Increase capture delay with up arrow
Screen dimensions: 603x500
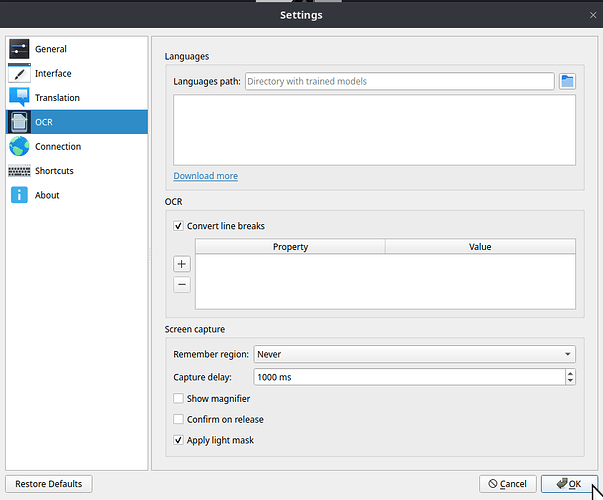(570, 373)
